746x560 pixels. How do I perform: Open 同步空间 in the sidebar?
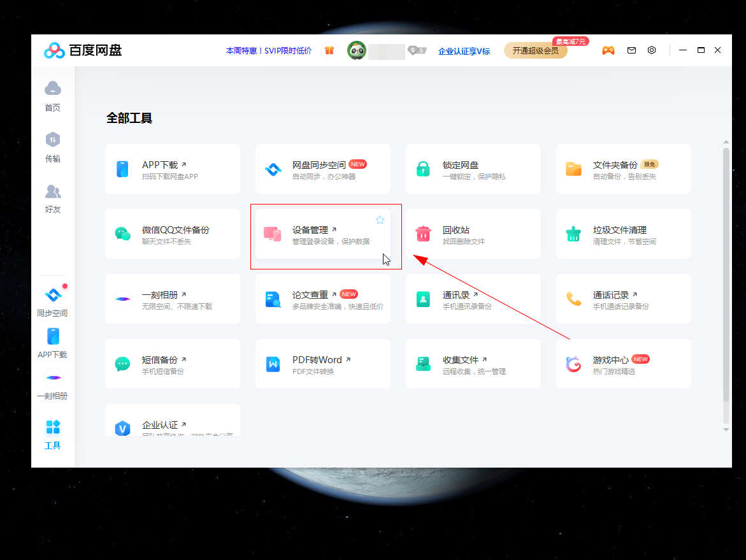click(x=52, y=301)
